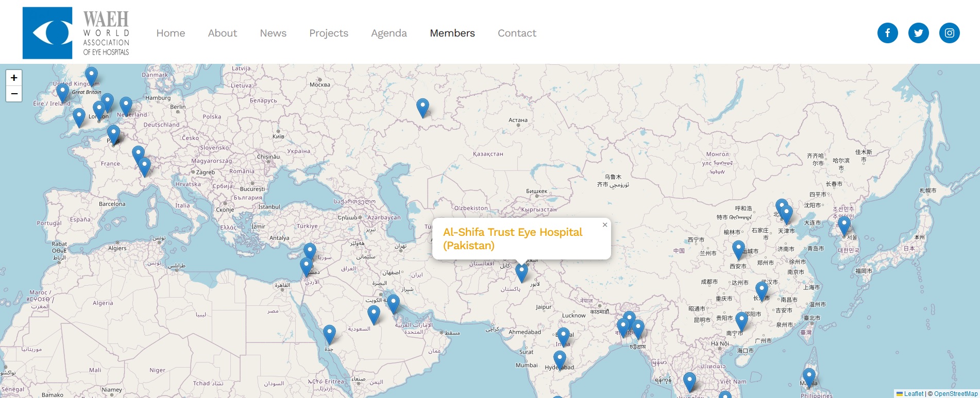
Task: Select the map marker in Pakistan
Action: (521, 273)
